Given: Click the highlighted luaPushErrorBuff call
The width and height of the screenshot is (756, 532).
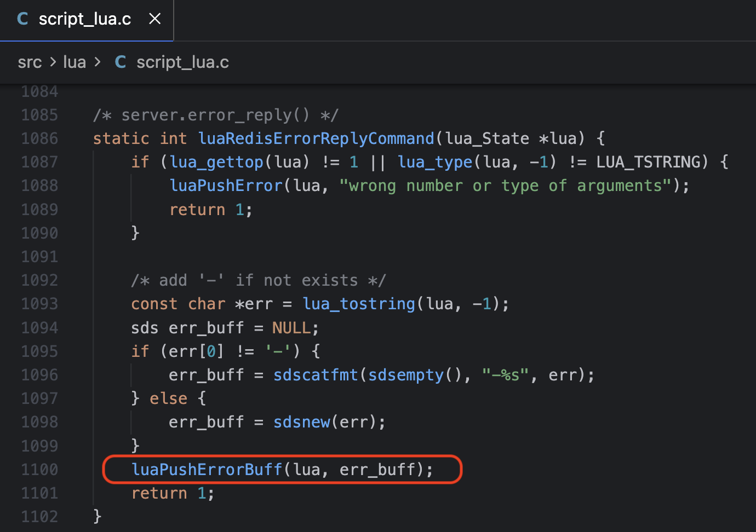Looking at the screenshot, I should coord(207,469).
